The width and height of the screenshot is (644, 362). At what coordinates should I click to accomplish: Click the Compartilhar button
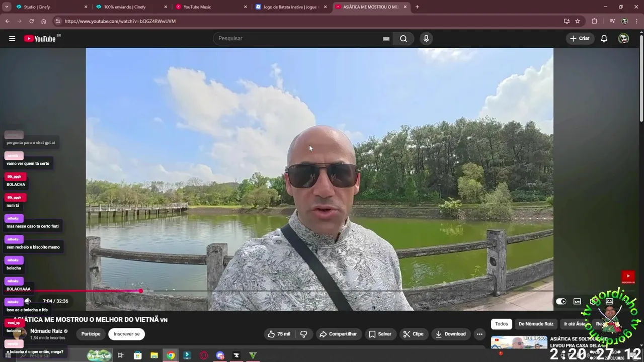[338, 334]
